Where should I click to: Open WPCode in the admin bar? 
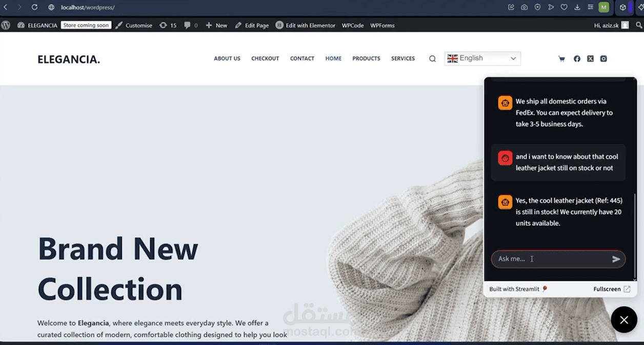pos(353,25)
